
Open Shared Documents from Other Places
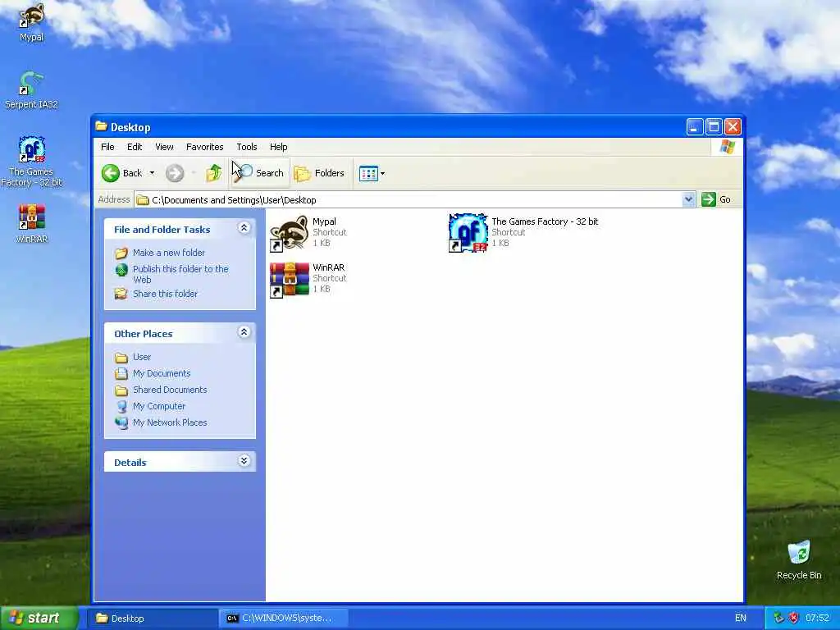pyautogui.click(x=170, y=390)
